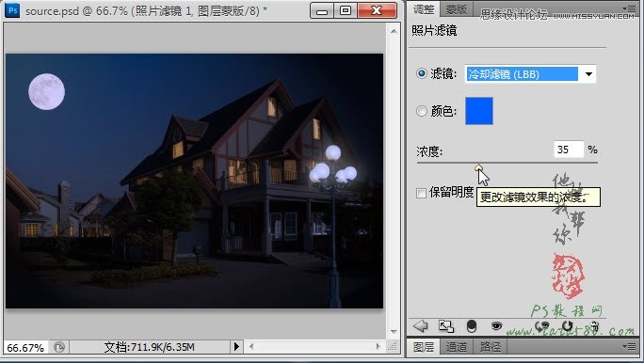The width and height of the screenshot is (644, 363).
Task: Reset adjustment to defaults icon
Action: pyautogui.click(x=568, y=326)
